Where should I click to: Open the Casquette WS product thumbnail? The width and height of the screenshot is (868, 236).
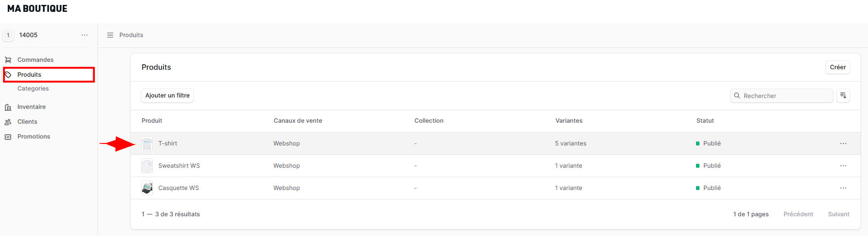147,188
